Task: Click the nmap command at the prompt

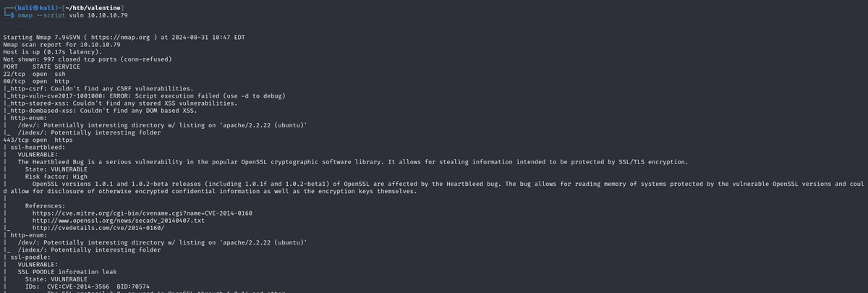Action: pos(69,14)
